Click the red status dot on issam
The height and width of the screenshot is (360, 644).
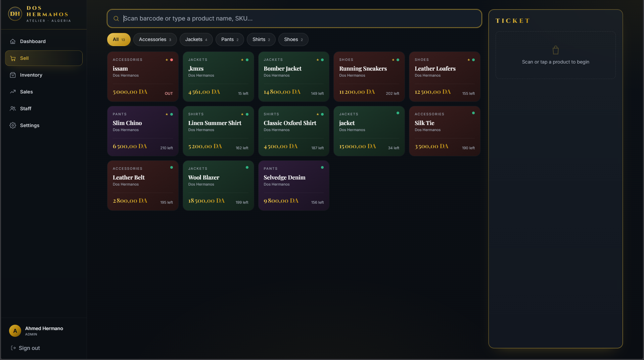(172, 60)
